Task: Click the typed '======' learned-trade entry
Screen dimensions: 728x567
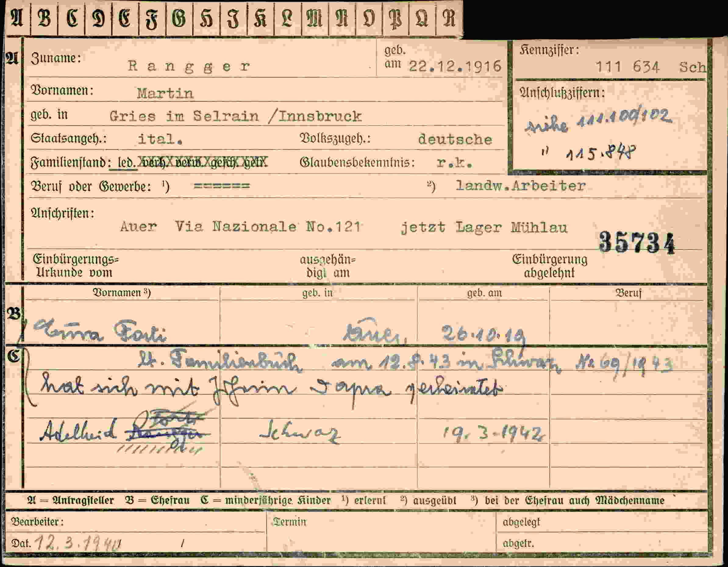Action: tap(222, 186)
